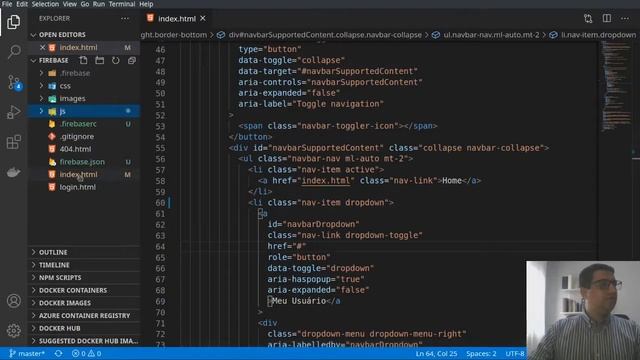Close index.html in Open Editors list
640x360 pixels.
(x=42, y=47)
